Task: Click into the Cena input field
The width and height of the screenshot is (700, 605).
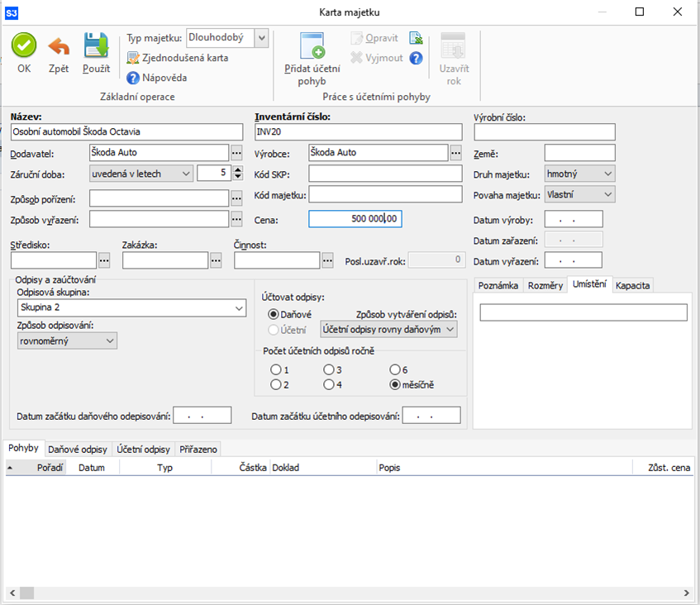Action: click(x=355, y=219)
